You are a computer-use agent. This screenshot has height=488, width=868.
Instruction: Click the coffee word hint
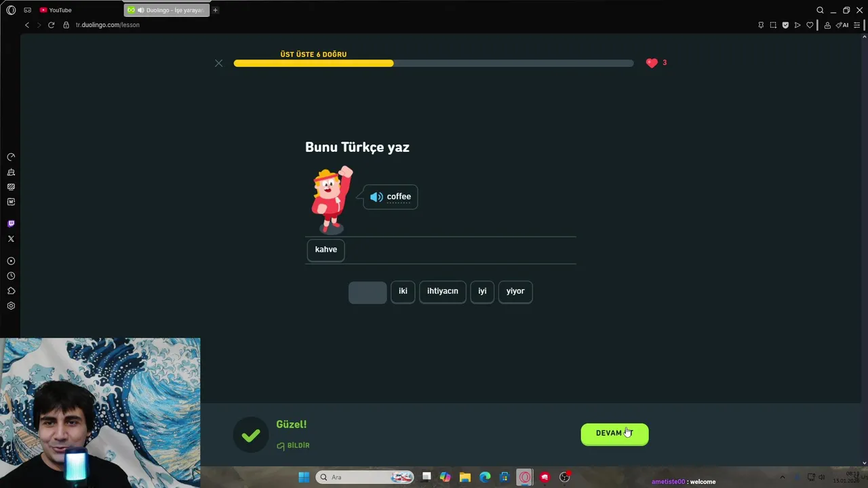point(399,197)
